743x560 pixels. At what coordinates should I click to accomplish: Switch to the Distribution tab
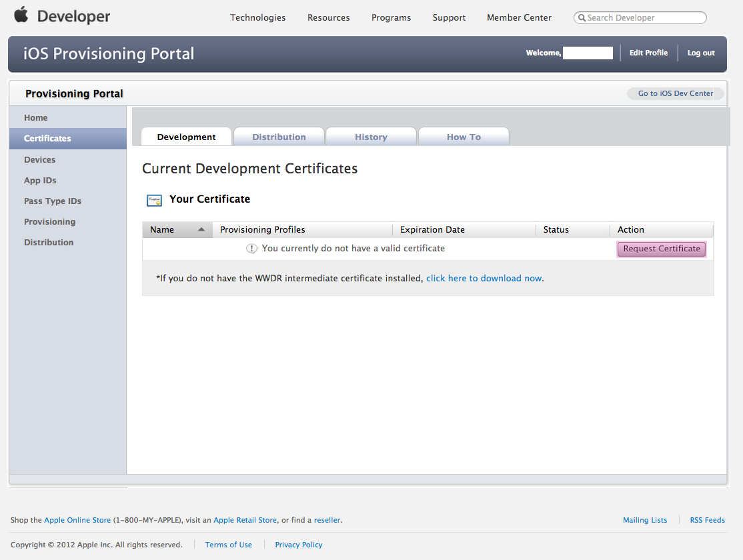pyautogui.click(x=279, y=137)
